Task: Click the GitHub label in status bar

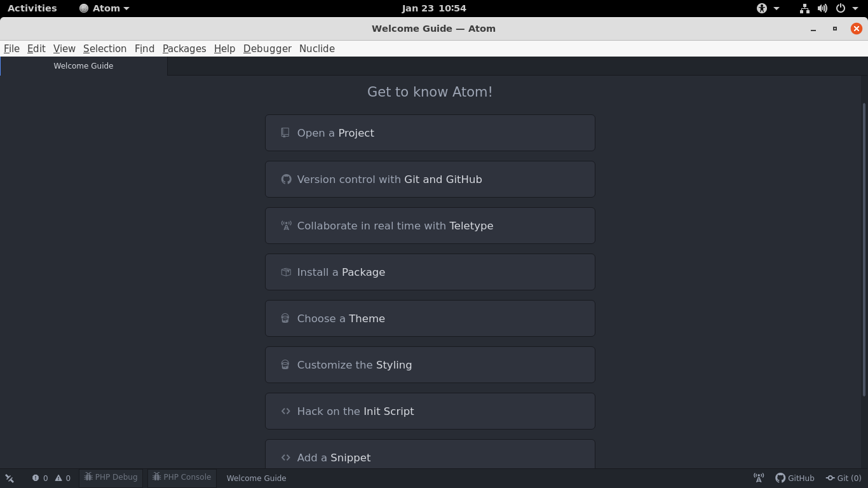Action: 801,478
